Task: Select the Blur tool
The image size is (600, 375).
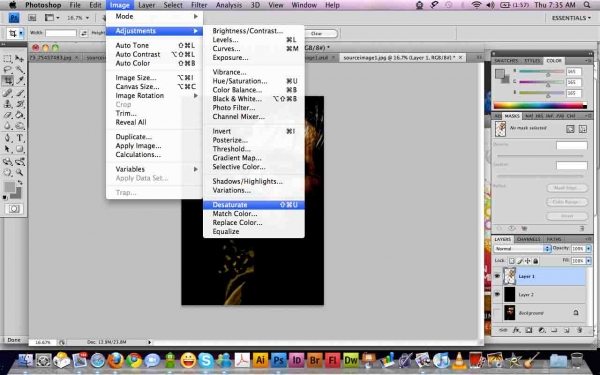Action: (x=7, y=126)
